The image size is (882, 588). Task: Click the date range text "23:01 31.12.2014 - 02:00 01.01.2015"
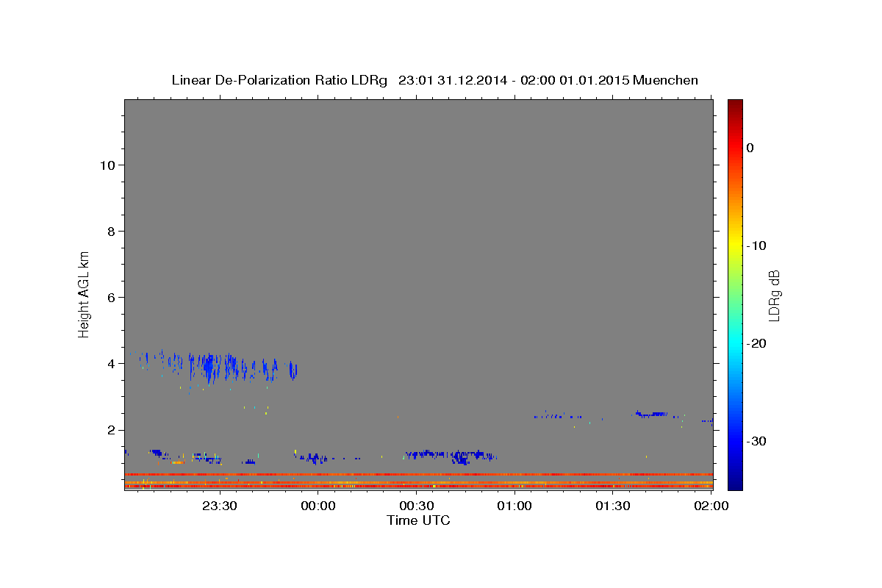tap(514, 80)
